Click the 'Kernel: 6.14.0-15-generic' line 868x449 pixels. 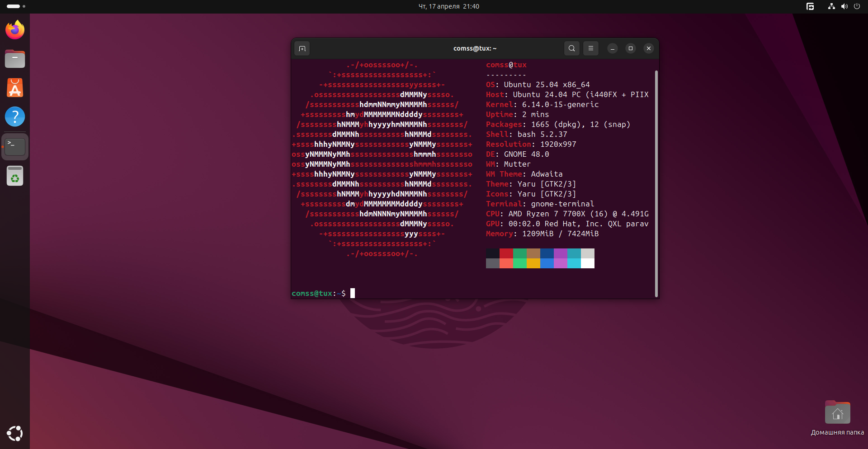coord(542,104)
